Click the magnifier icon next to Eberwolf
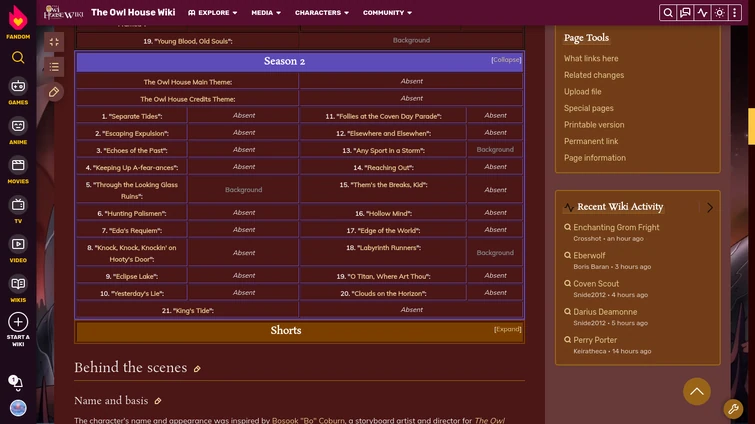 pyautogui.click(x=567, y=256)
